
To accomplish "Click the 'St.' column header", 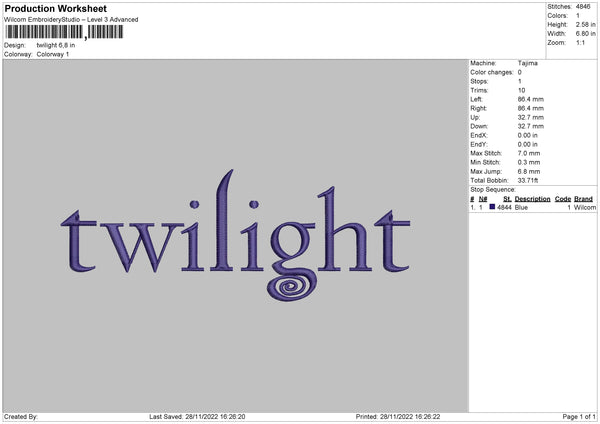I will coord(507,199).
